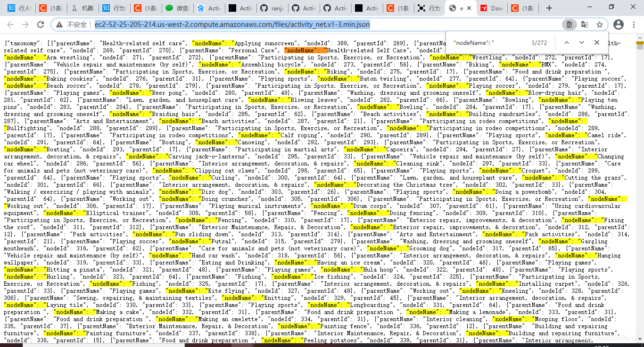The height and width of the screenshot is (347, 644).
Task: Click the text "Capoeira"
Action: pos(401,149)
